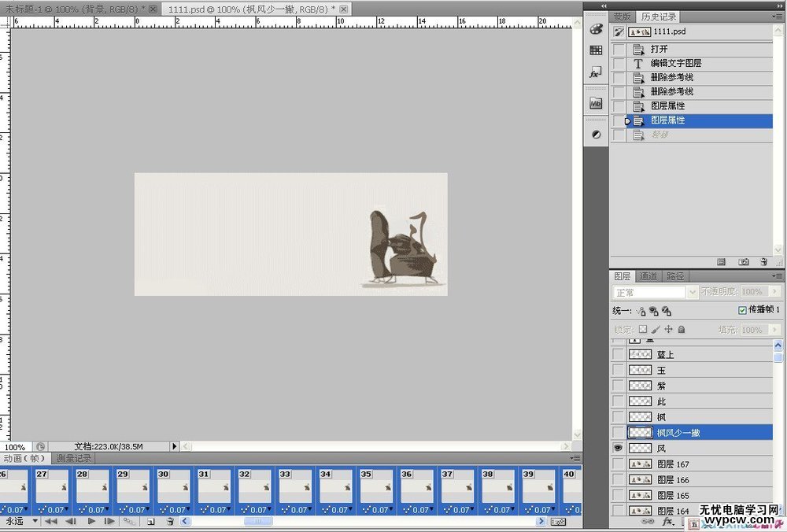Viewport: 787px width, 532px height.
Task: Open the Swatches grid panel icon
Action: (596, 50)
